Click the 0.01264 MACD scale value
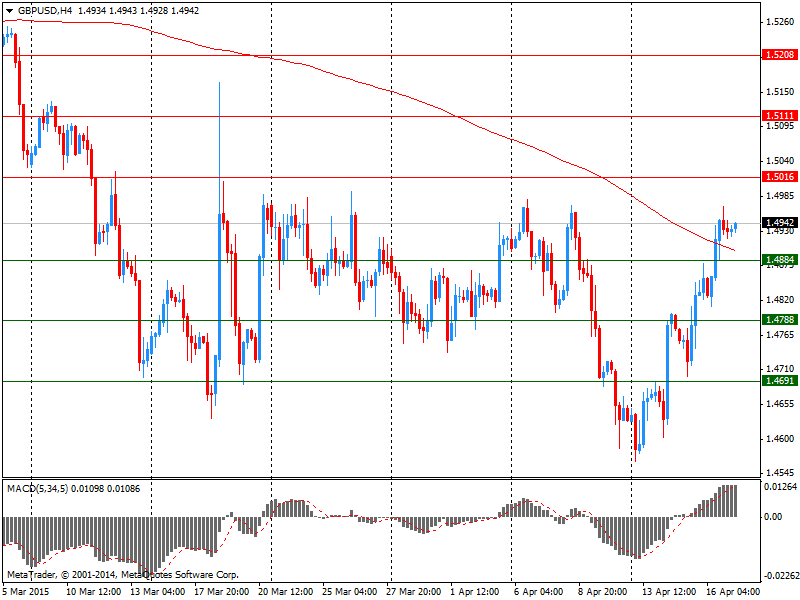 [x=781, y=487]
